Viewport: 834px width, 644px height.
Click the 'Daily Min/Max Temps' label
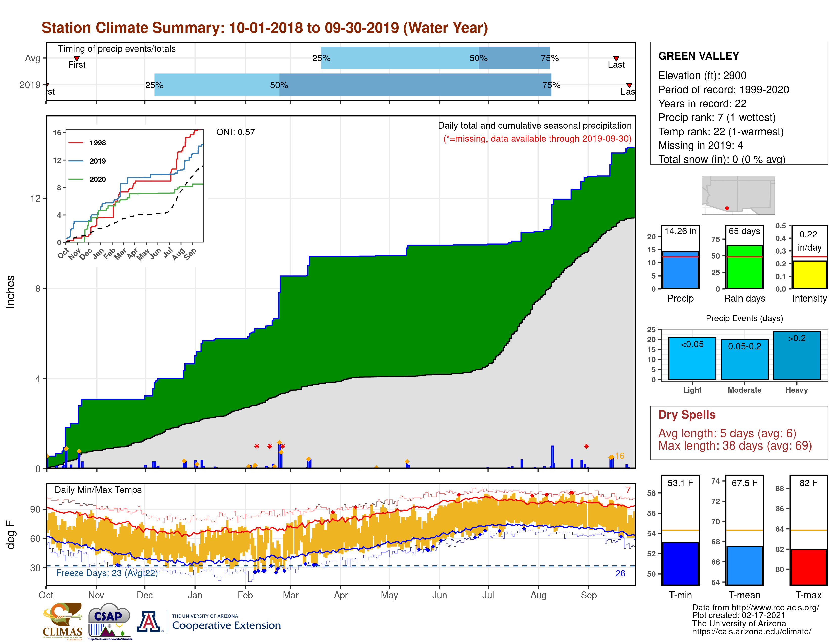(98, 490)
